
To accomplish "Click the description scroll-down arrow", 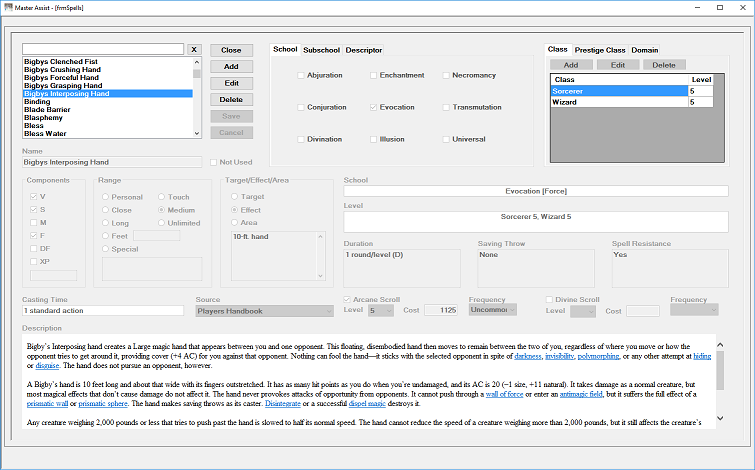I will 720,418.
